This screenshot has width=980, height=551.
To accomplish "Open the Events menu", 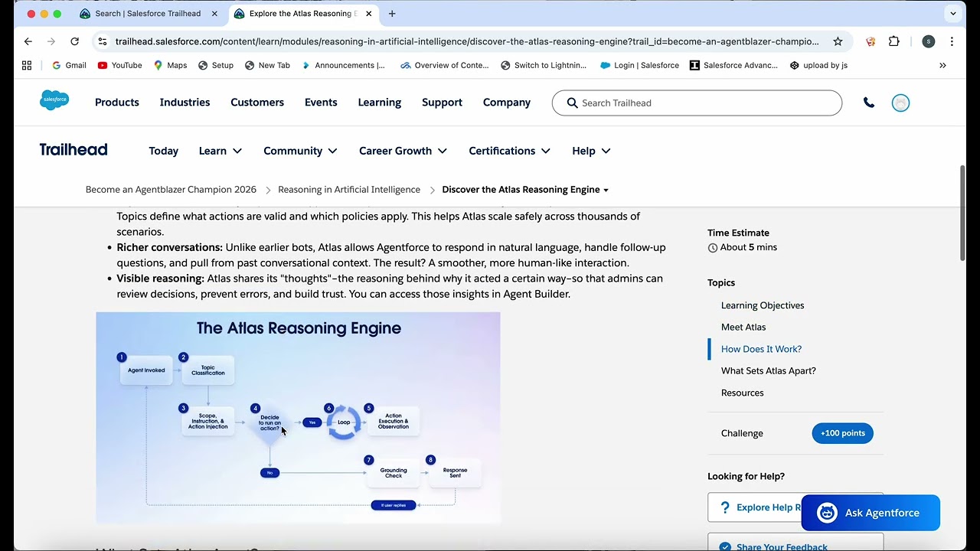I will point(321,103).
